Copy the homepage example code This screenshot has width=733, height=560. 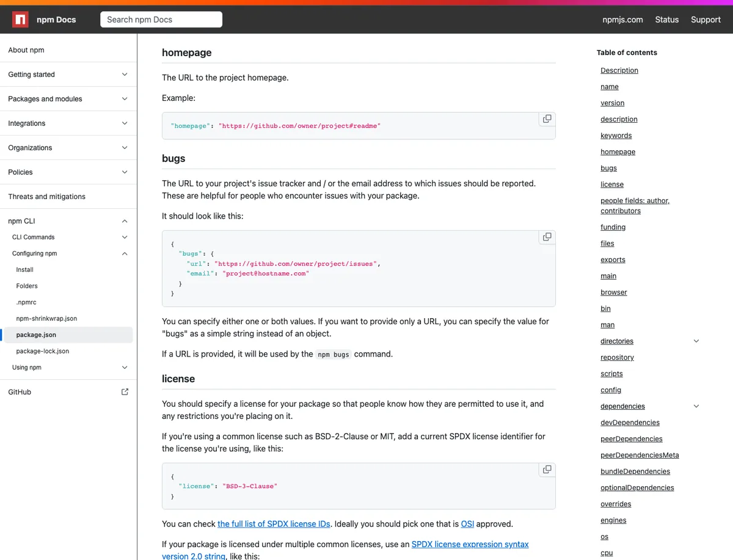pyautogui.click(x=547, y=119)
